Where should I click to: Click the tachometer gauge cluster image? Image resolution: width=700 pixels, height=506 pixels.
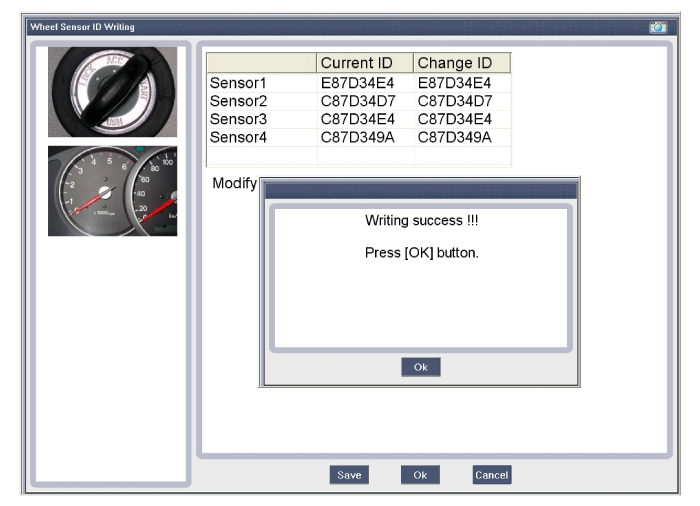point(112,191)
